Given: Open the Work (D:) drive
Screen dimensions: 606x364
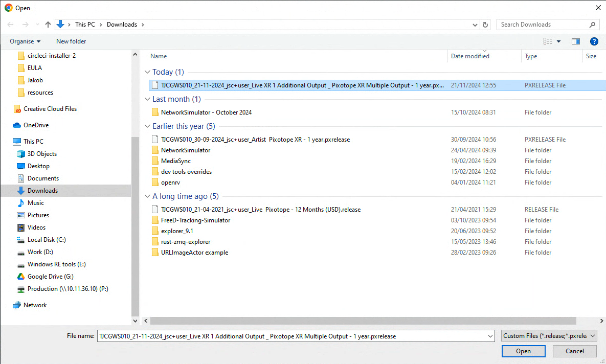Looking at the screenshot, I should click(40, 252).
